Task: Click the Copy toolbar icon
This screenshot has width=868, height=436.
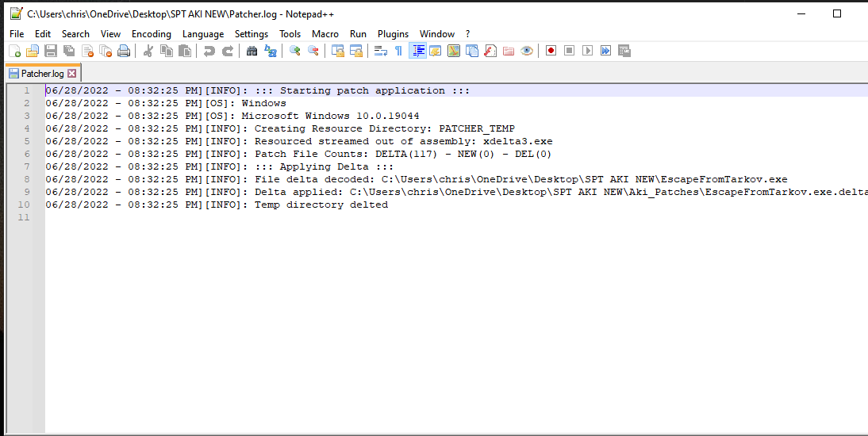Action: click(x=166, y=51)
